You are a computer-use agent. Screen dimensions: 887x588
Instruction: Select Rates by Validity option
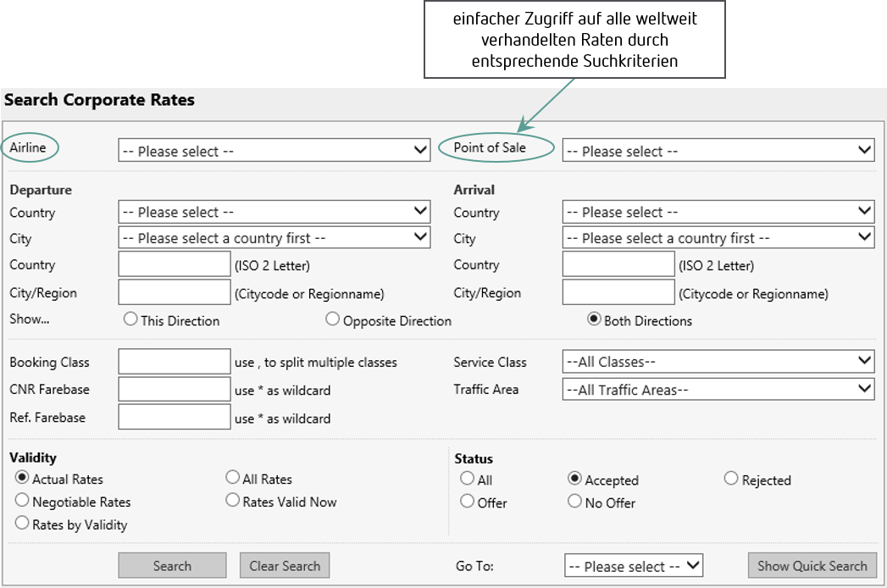pos(23,524)
